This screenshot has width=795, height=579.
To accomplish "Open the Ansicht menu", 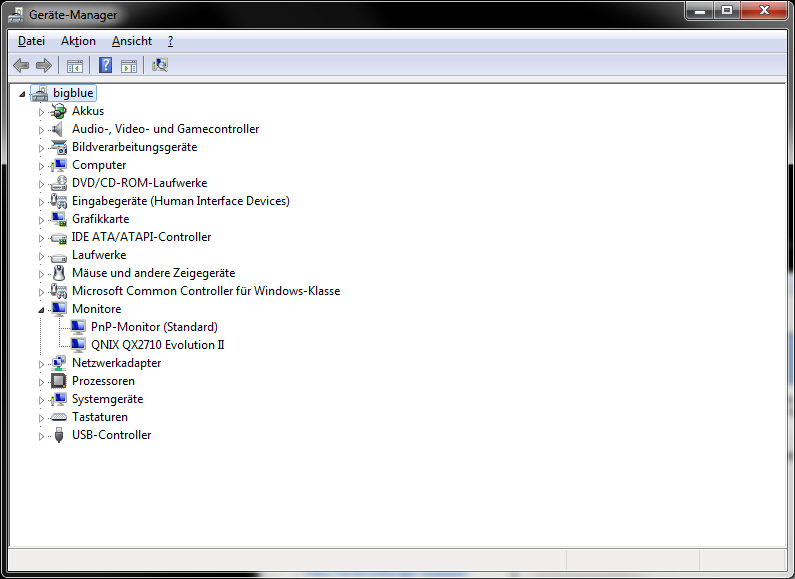I will pos(132,41).
